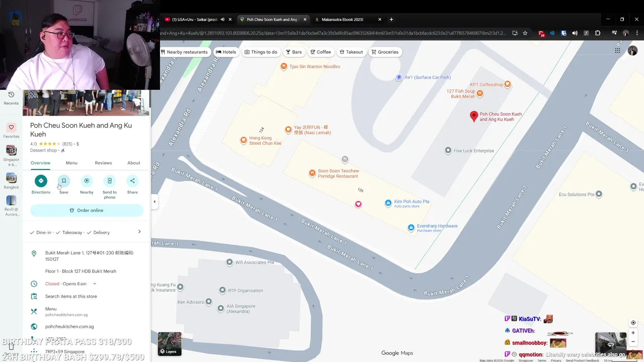Screen dimensions: 644x362
Task: Mute the LiSA×Uru tab audio icon
Action: [x=222, y=20]
